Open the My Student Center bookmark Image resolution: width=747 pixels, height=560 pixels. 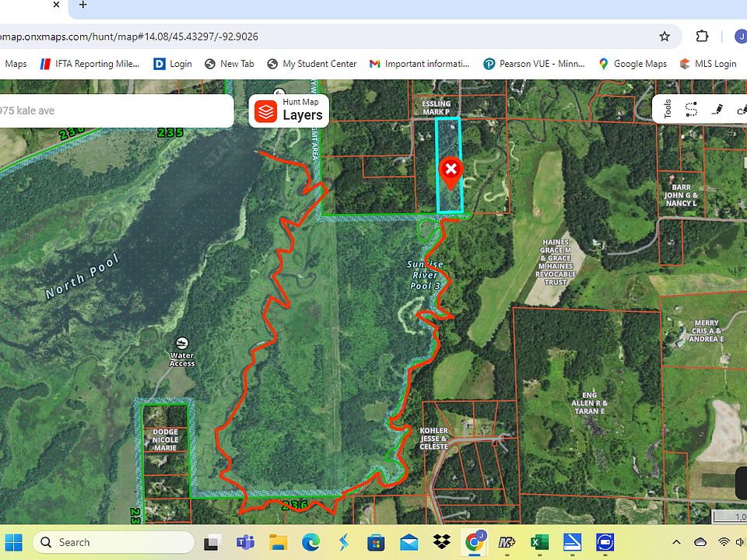pos(311,64)
